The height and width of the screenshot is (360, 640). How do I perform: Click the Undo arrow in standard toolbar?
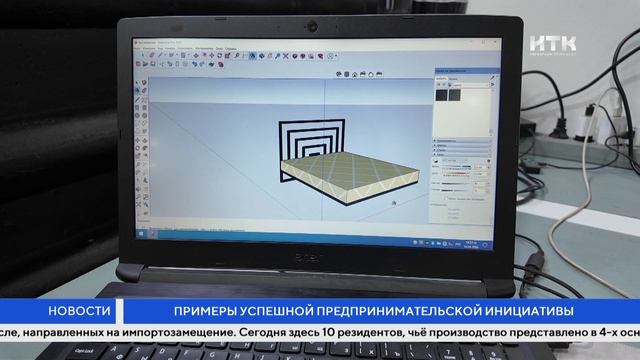click(194, 64)
